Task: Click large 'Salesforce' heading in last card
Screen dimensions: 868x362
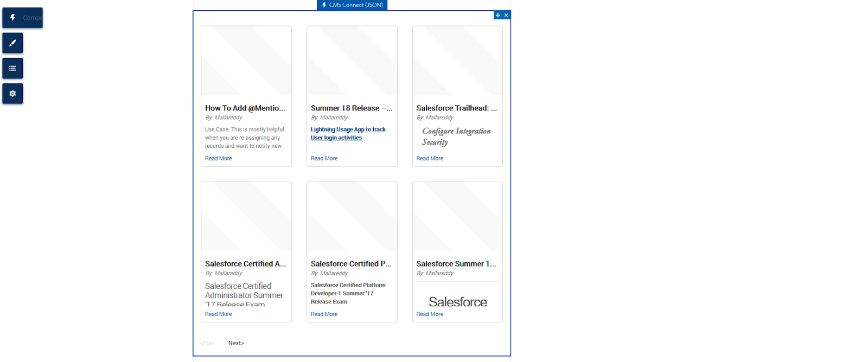Action: tap(458, 302)
